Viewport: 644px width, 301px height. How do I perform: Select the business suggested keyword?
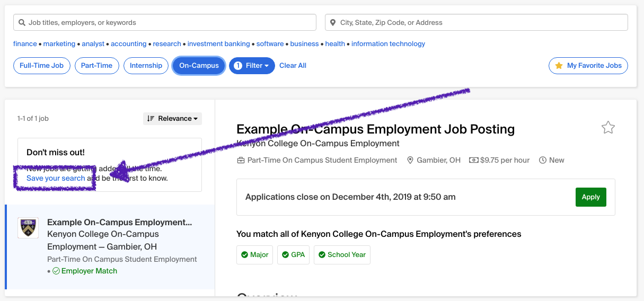click(305, 44)
